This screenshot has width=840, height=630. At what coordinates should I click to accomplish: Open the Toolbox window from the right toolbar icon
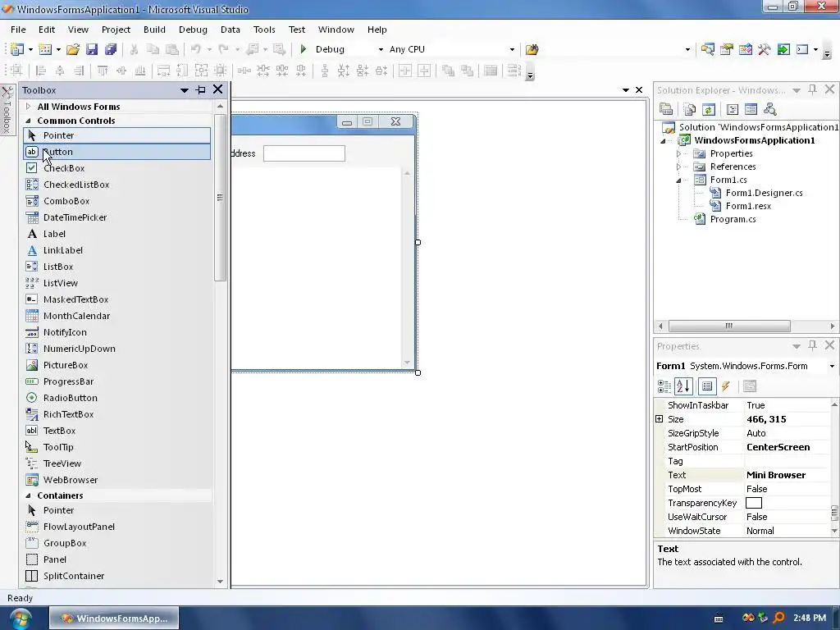(x=765, y=49)
